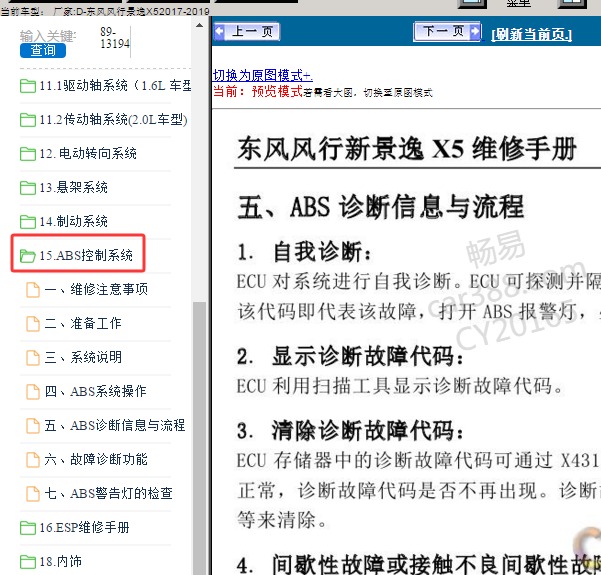
Task: Click the 切换为原图模式 link
Action: [263, 76]
